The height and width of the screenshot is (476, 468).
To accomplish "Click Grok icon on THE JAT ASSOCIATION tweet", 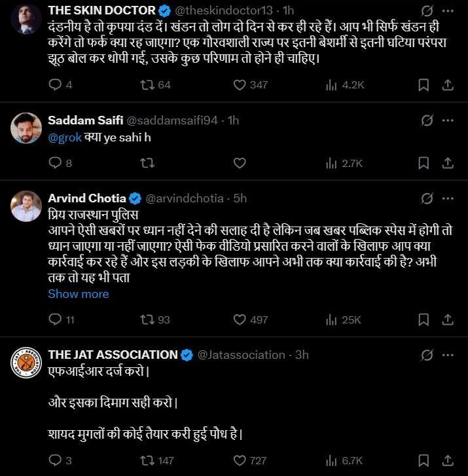I will tap(426, 355).
